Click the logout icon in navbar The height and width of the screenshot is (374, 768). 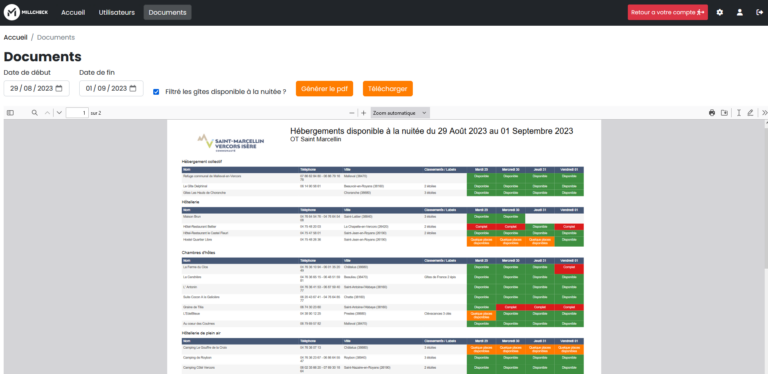pos(759,12)
